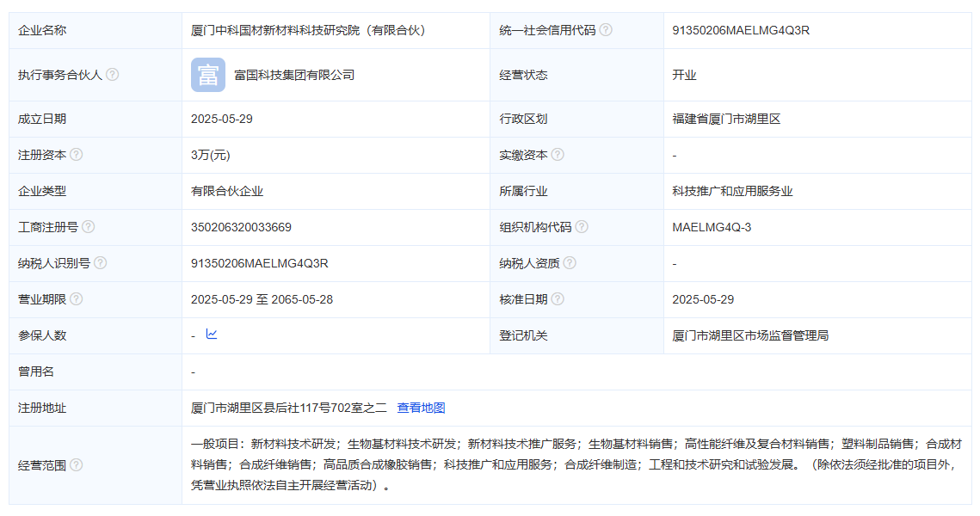Select company name 厦门中科国材新材料科技研究院（有限合伙）
The height and width of the screenshot is (516, 980).
click(x=308, y=30)
